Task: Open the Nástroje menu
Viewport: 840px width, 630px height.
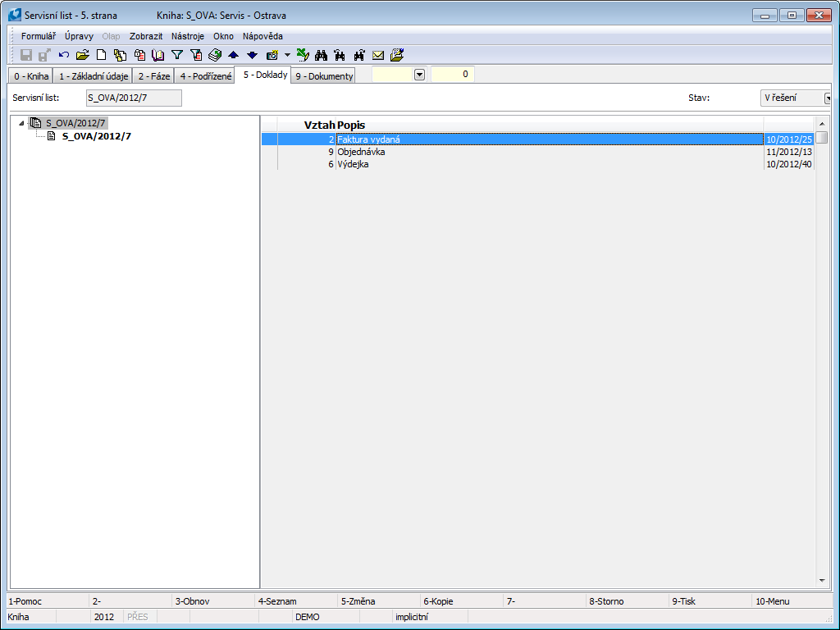Action: coord(188,36)
